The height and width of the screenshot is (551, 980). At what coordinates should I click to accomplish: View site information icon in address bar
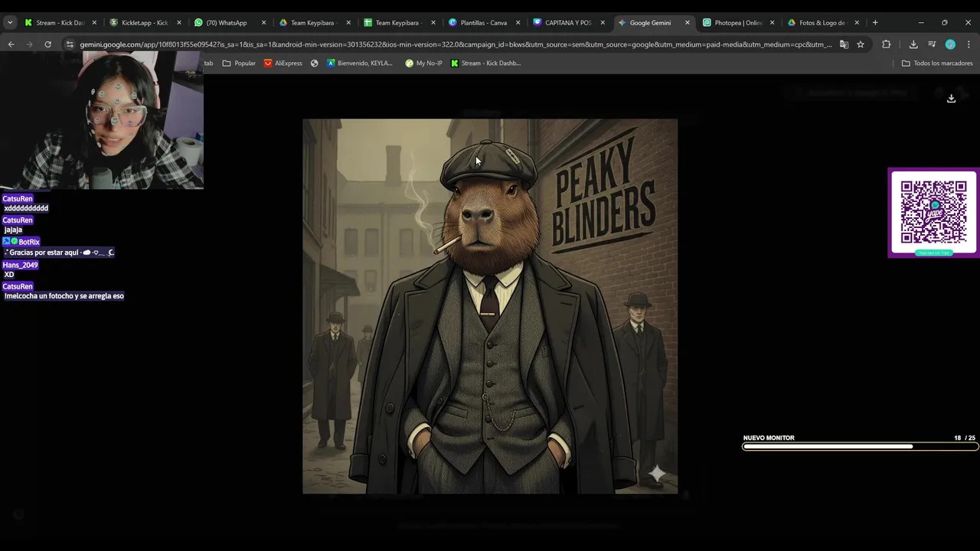point(70,44)
